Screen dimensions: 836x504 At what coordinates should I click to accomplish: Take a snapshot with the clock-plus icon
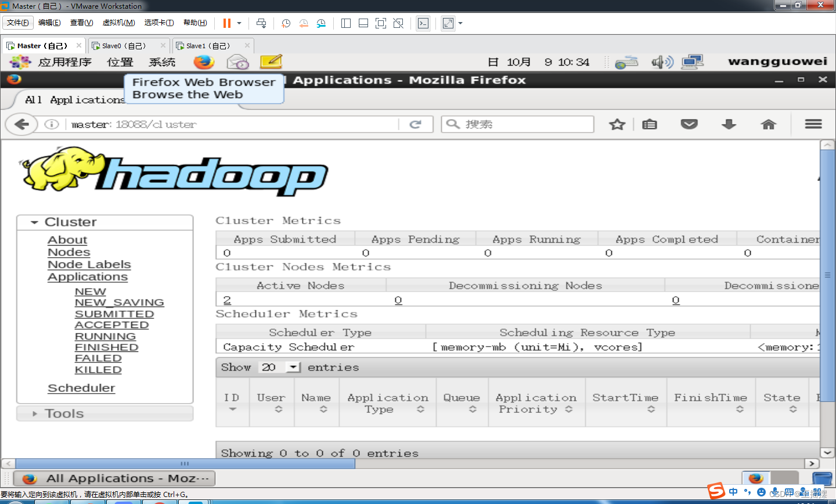(286, 23)
